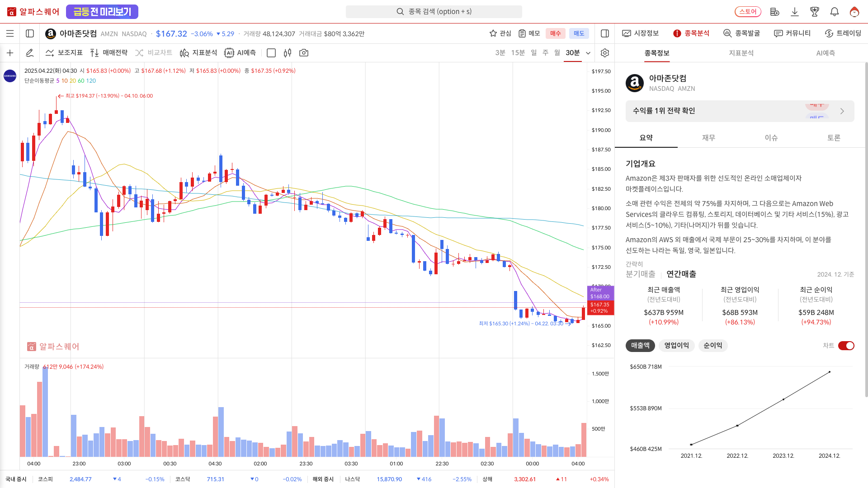Open the 스토어 store button
The image size is (868, 488).
pyautogui.click(x=748, y=12)
